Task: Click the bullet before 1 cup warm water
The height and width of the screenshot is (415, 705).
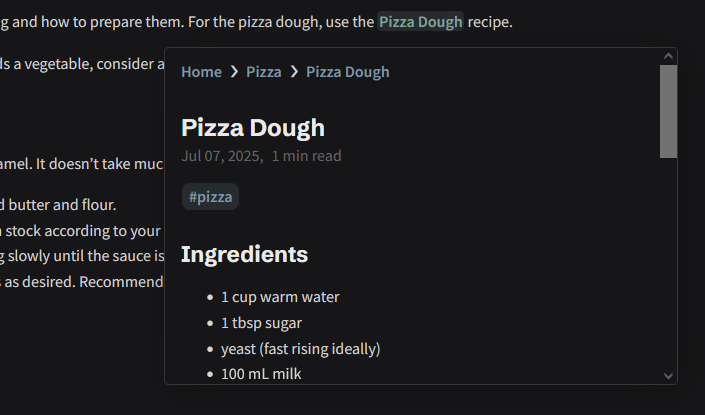Action: coord(209,298)
